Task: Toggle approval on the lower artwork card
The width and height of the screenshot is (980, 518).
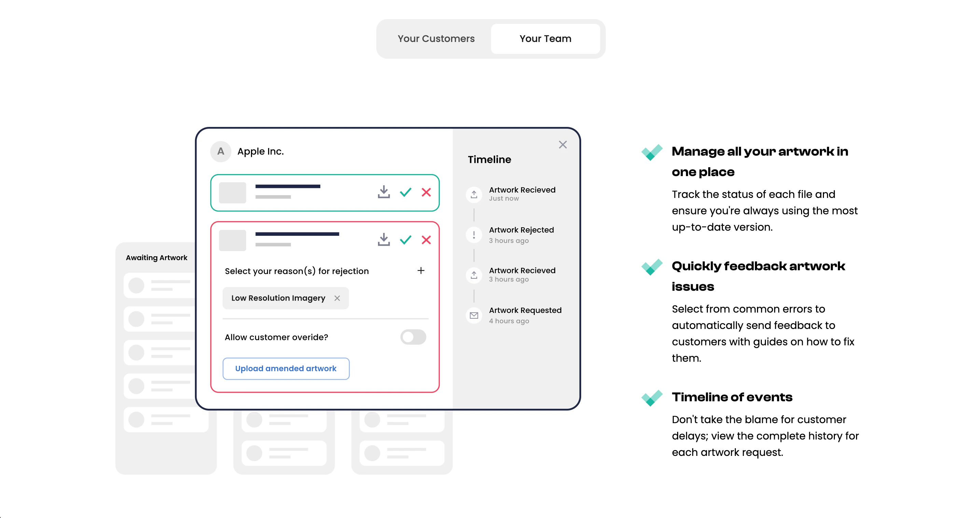Action: click(x=405, y=240)
